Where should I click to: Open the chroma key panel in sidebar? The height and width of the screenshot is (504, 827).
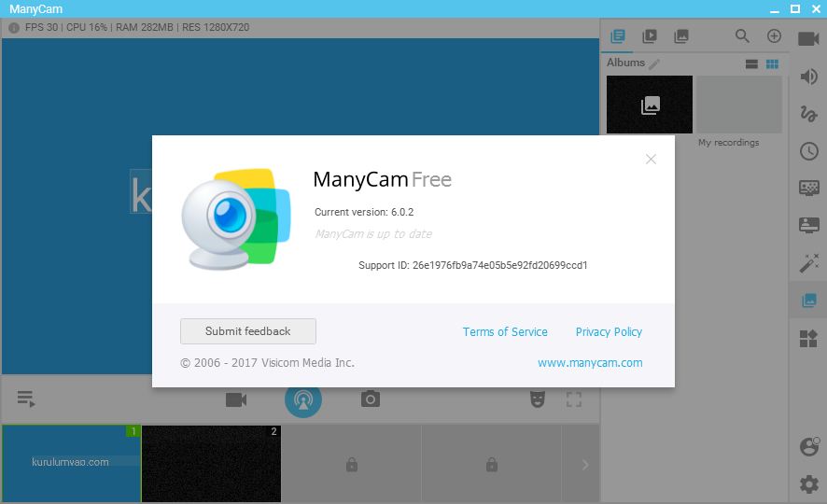click(808, 188)
